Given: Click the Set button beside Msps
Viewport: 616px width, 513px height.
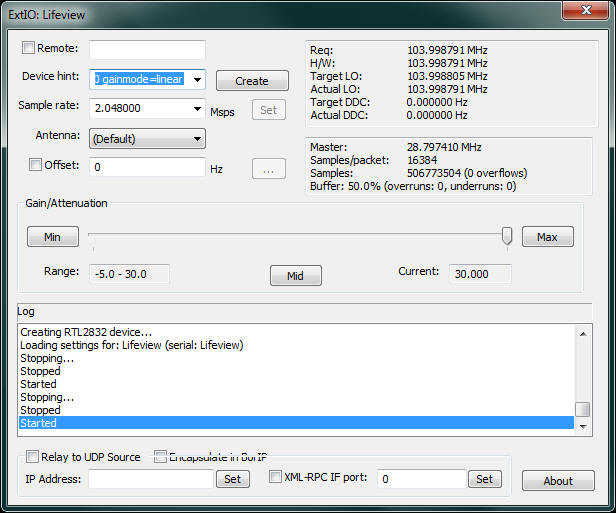Looking at the screenshot, I should click(x=269, y=110).
